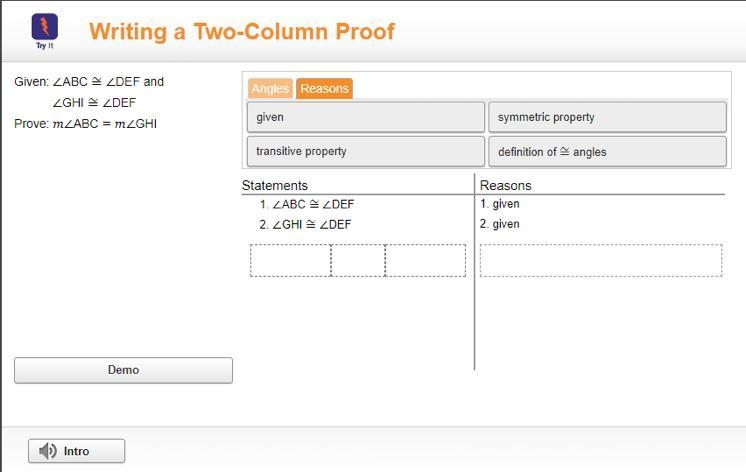
Task: Switch to the Reasons tab
Action: click(x=324, y=88)
